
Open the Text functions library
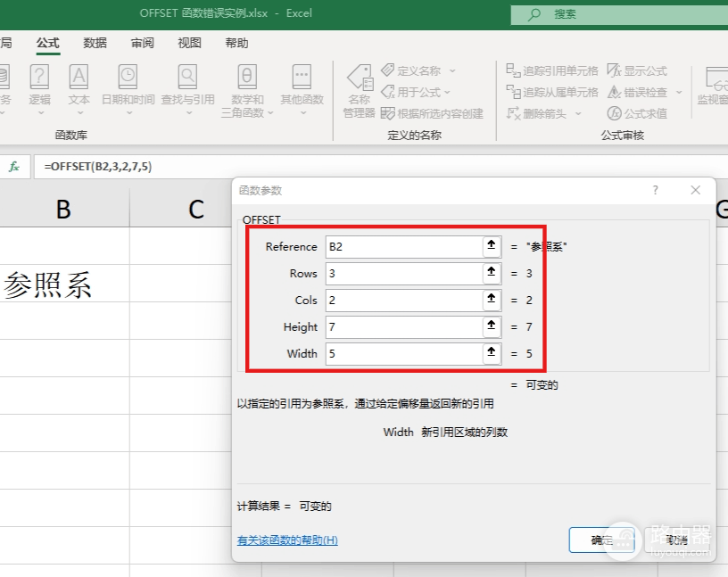pos(79,88)
